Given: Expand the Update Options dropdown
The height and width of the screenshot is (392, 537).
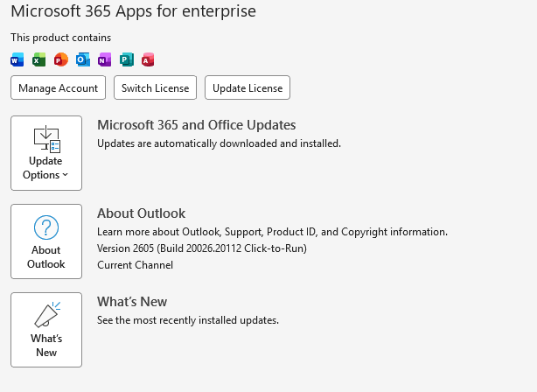Looking at the screenshot, I should pyautogui.click(x=46, y=153).
